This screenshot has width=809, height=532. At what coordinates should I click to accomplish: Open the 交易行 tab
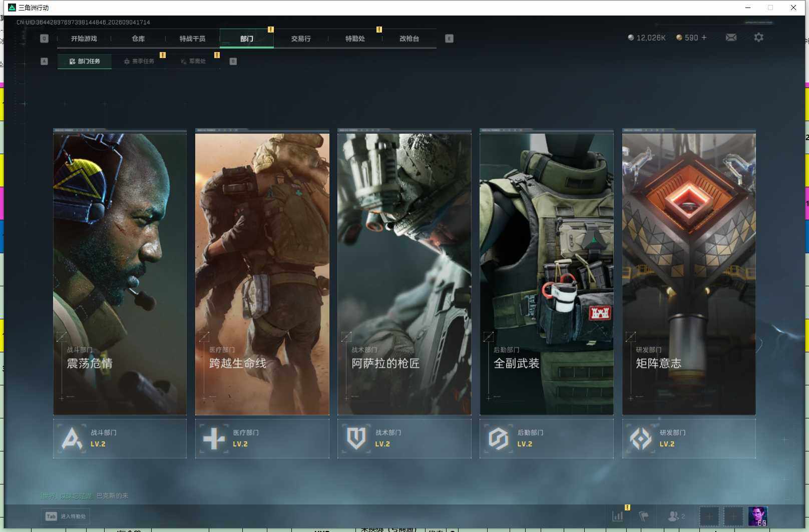(301, 39)
